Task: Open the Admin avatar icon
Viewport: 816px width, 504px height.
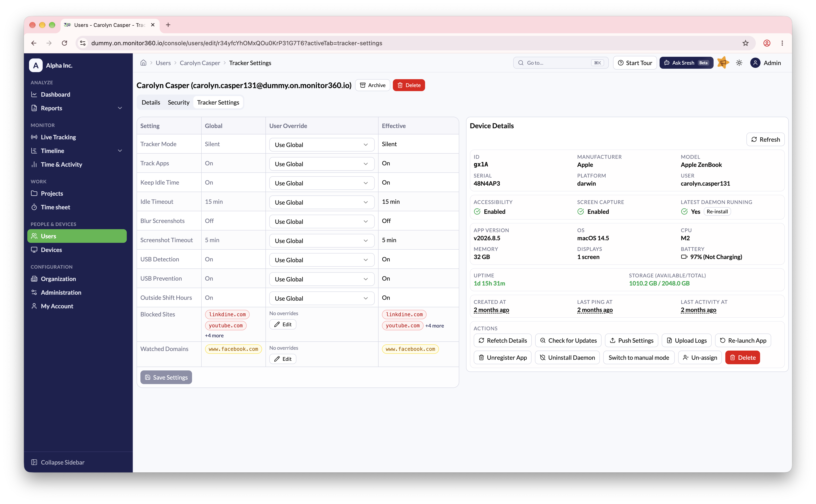Action: click(755, 63)
